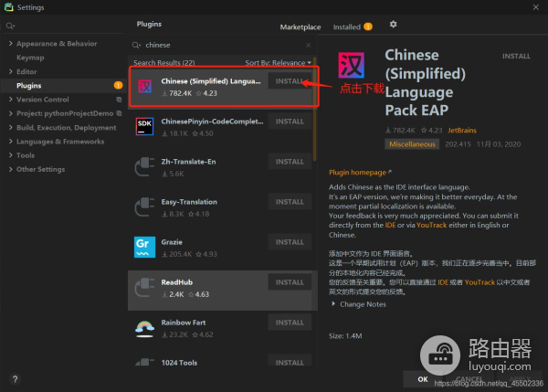Select the Easy-Translation plugin icon
Image resolution: width=548 pixels, height=392 pixels.
[144, 207]
